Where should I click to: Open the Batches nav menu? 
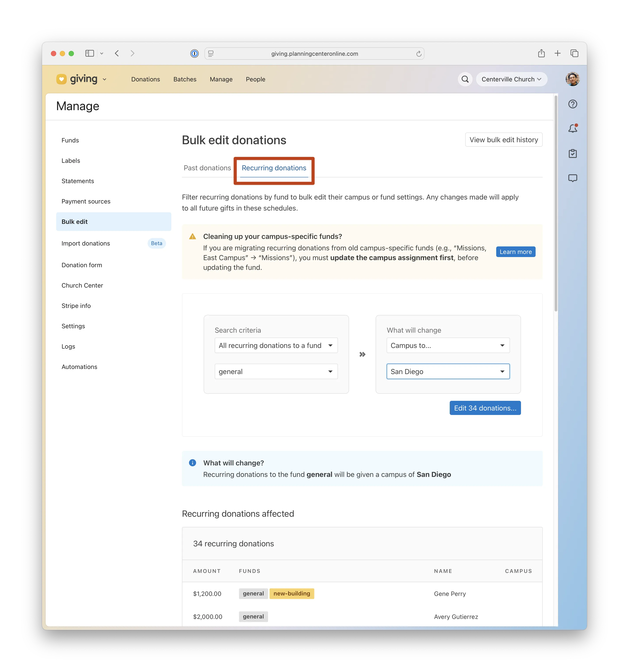coord(185,79)
